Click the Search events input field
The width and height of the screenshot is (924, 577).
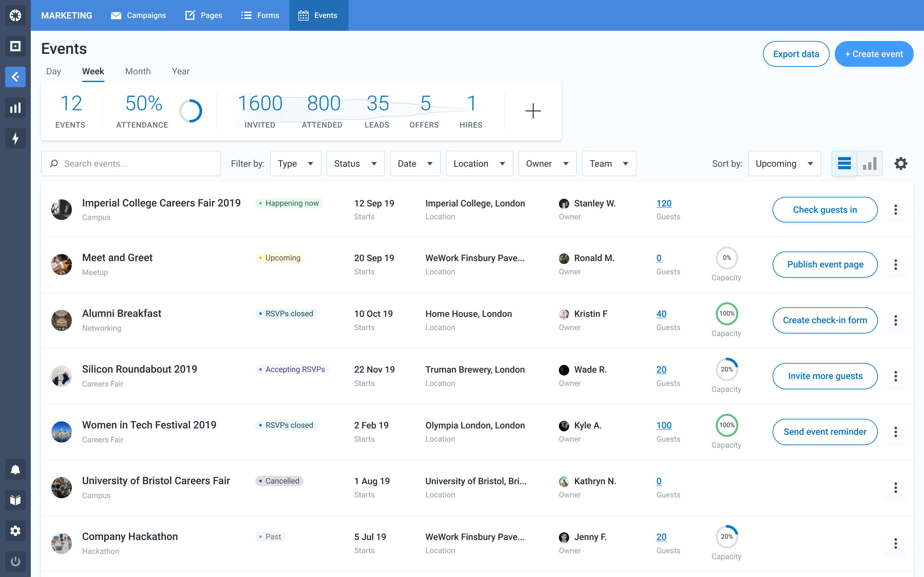(131, 163)
